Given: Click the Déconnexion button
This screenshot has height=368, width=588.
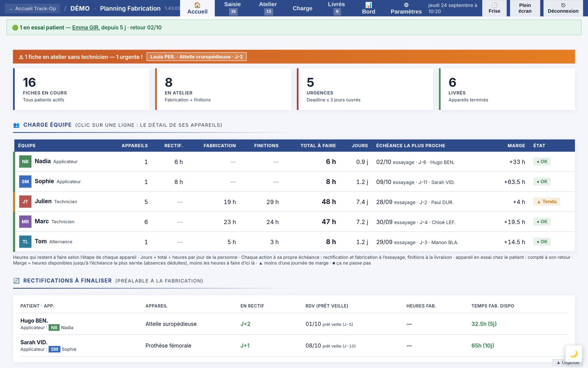Looking at the screenshot, I should (x=563, y=8).
